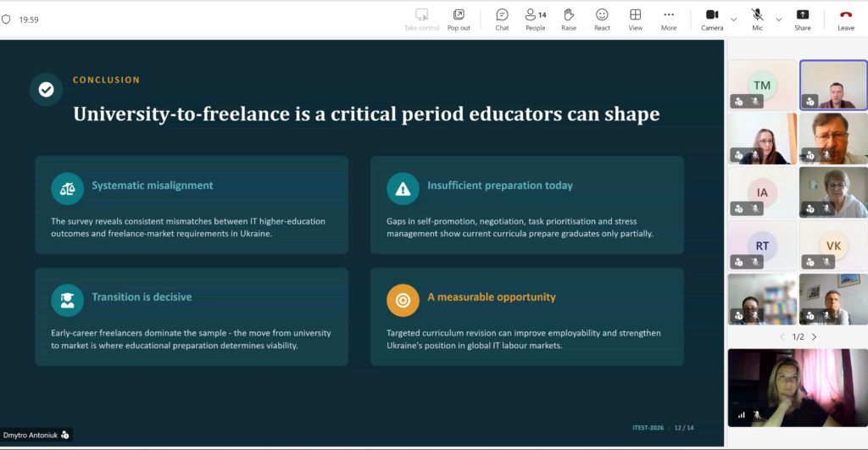
Task: Click the muted mic icon on the IA tile
Action: click(755, 208)
